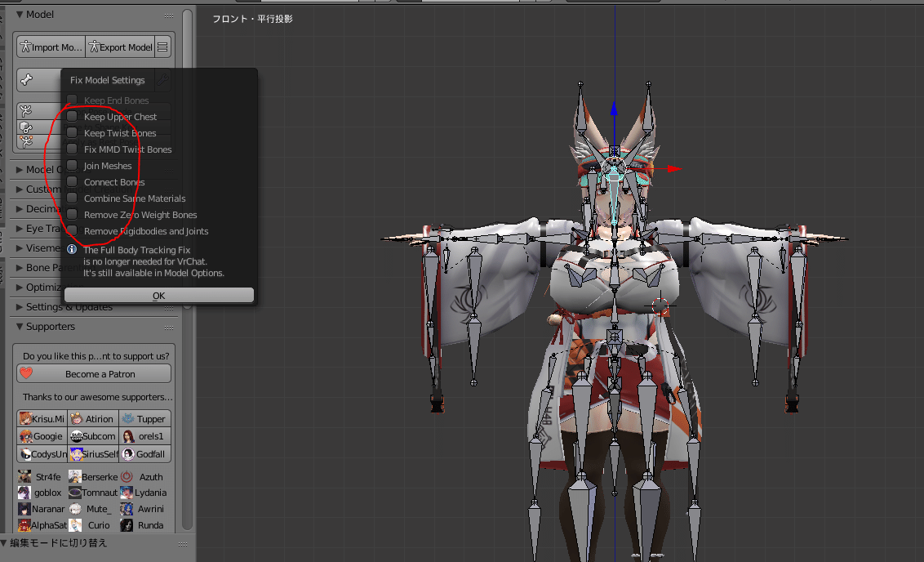Click the heart icon on Become a Patron
The height and width of the screenshot is (562, 924).
(x=26, y=373)
